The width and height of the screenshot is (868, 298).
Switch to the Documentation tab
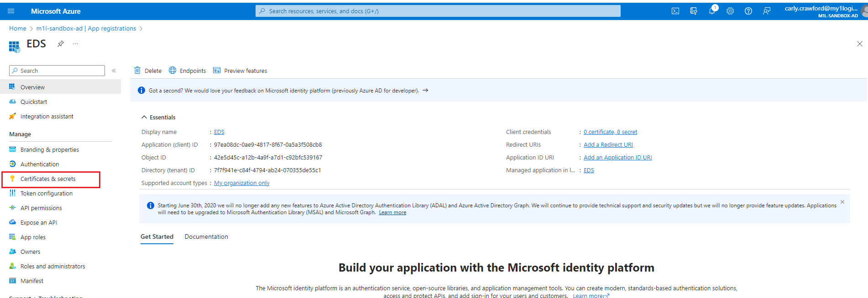point(206,236)
